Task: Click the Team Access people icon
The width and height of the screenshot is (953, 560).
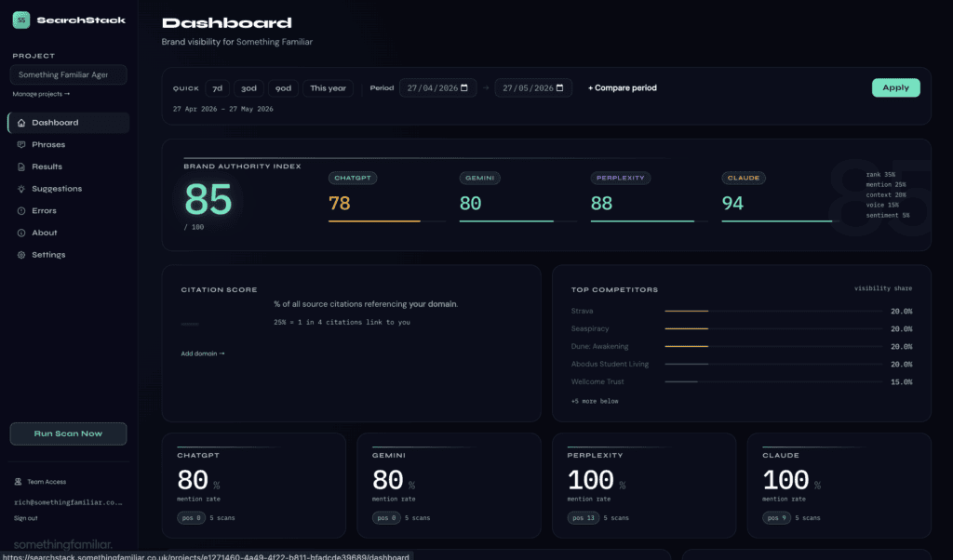Action: (x=19, y=482)
